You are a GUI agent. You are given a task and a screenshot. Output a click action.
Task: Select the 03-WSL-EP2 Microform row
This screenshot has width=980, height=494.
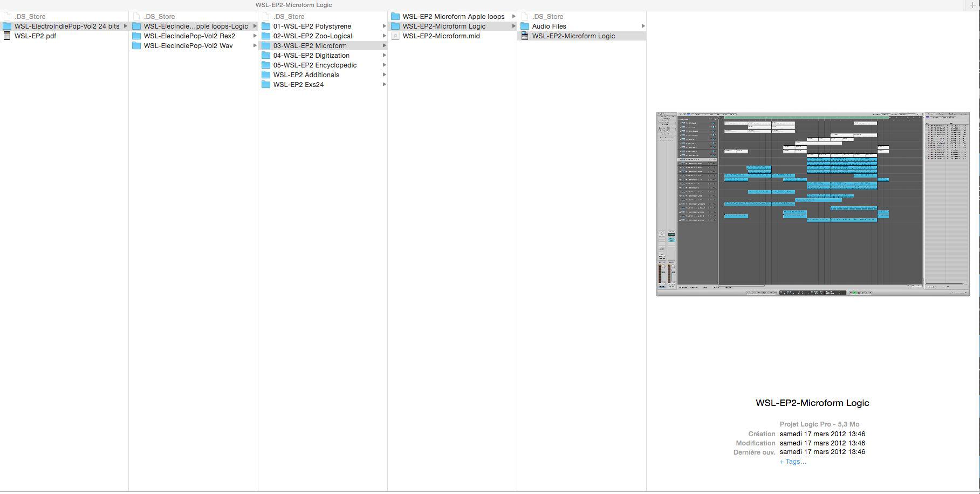point(323,45)
